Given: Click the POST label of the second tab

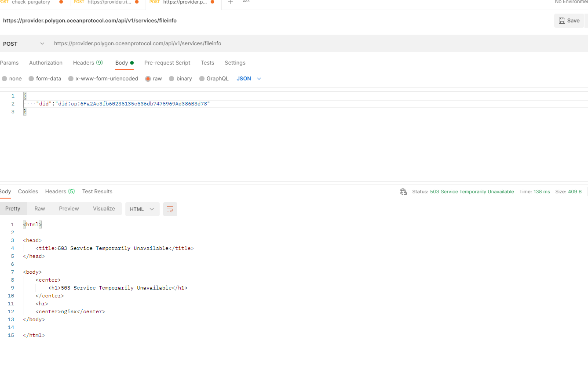Looking at the screenshot, I should (78, 2).
